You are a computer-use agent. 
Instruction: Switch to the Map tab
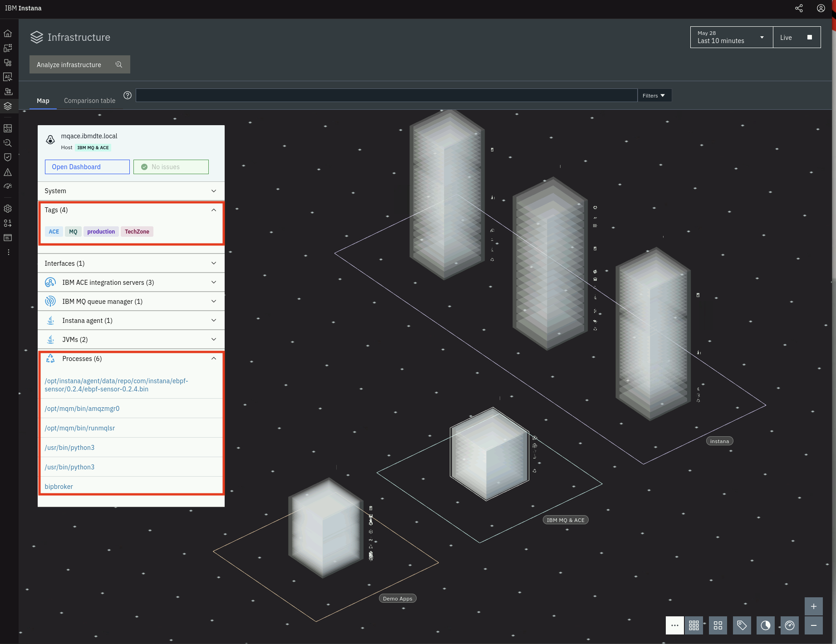[x=43, y=101]
